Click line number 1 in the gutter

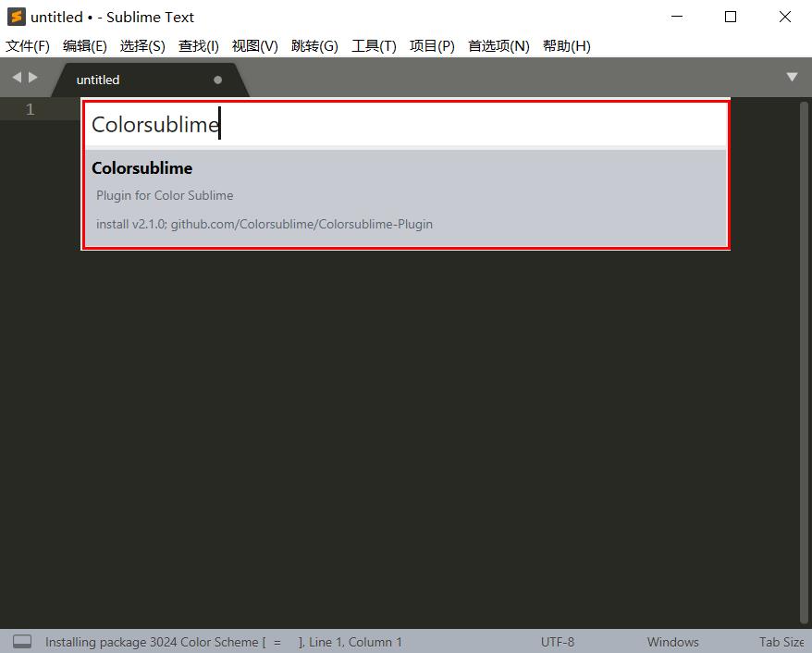tap(30, 108)
